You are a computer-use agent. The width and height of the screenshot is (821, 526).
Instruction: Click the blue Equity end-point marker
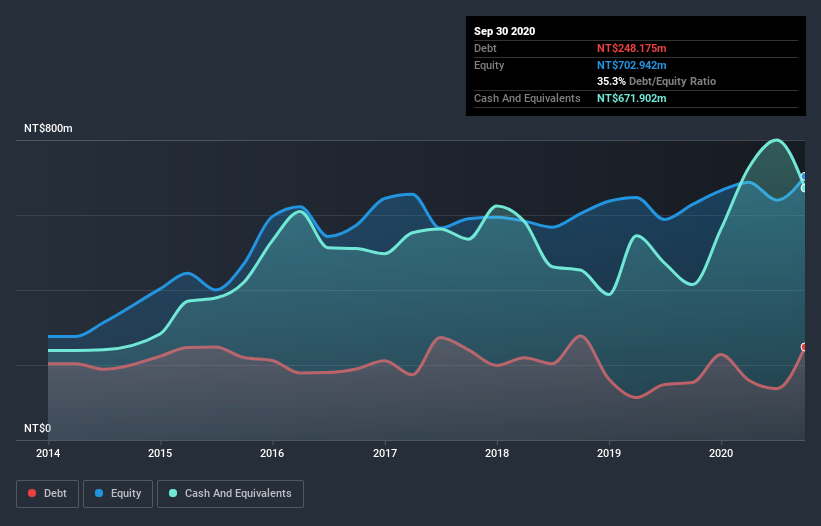[804, 177]
